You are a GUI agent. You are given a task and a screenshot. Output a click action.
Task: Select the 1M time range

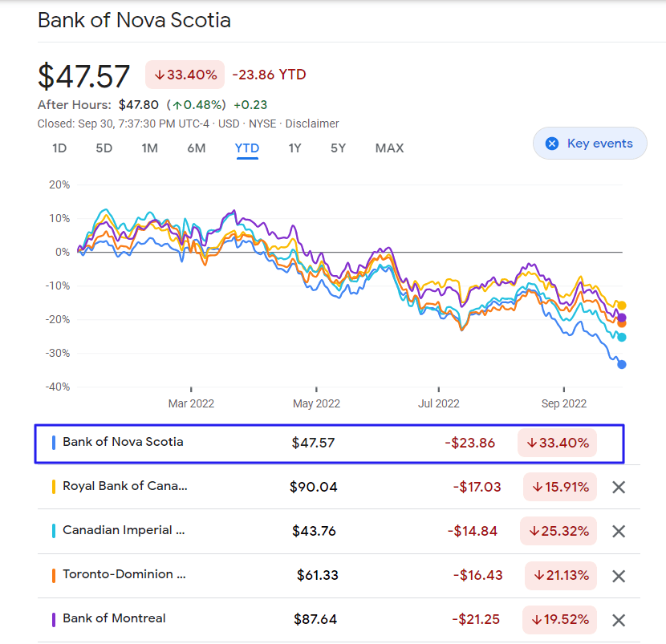pyautogui.click(x=149, y=148)
